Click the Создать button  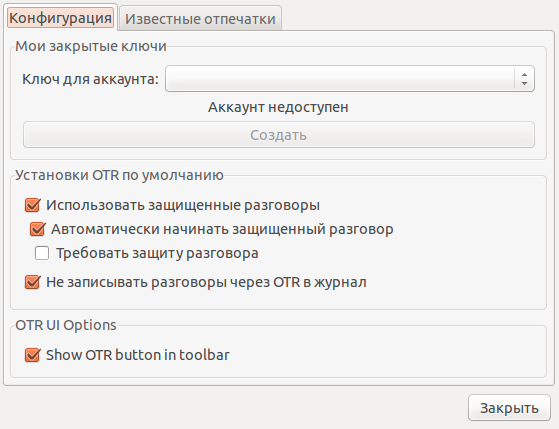[279, 135]
